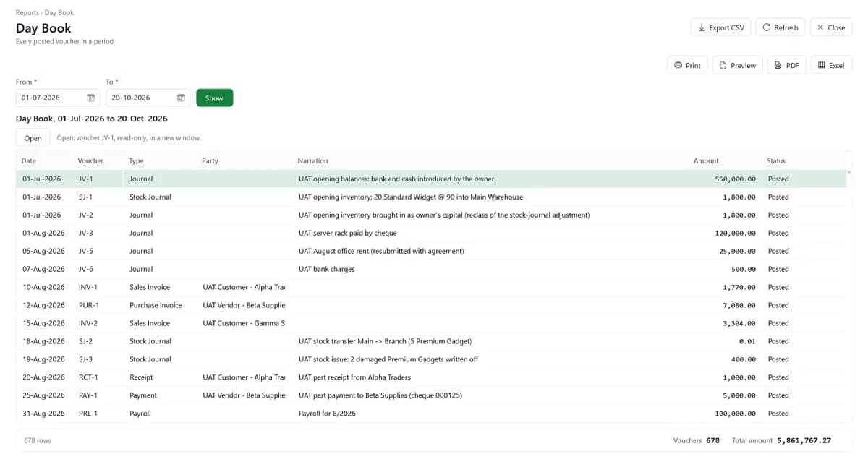
Task: Click the party cell in the INV-2 row
Action: [x=244, y=323]
